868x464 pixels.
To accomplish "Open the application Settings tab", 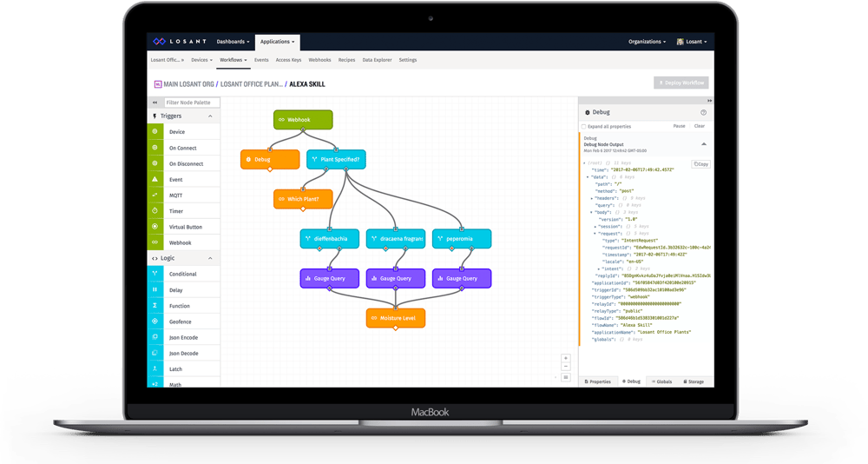I will (x=408, y=60).
